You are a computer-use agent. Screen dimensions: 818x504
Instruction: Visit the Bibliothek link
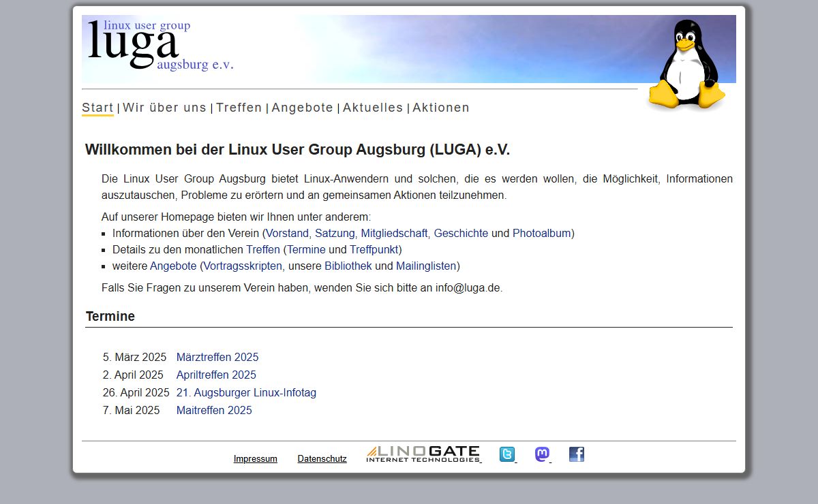pyautogui.click(x=348, y=266)
